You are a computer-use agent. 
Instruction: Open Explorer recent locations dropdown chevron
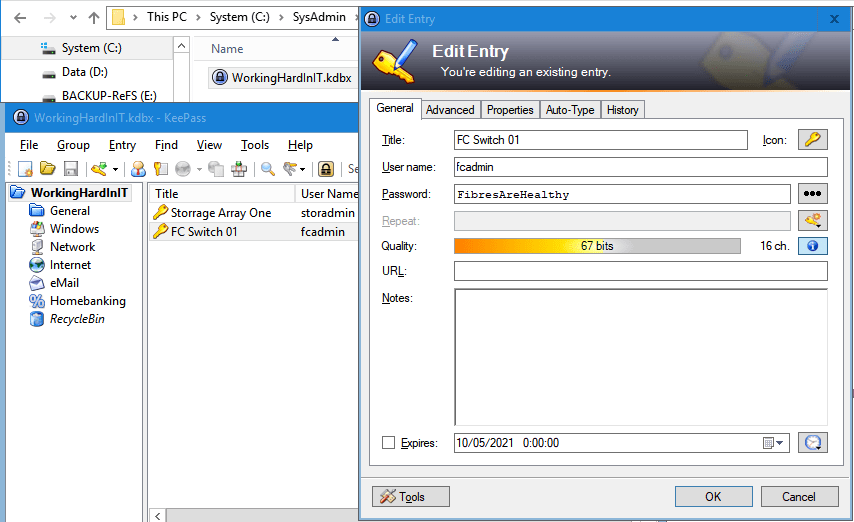tap(73, 18)
